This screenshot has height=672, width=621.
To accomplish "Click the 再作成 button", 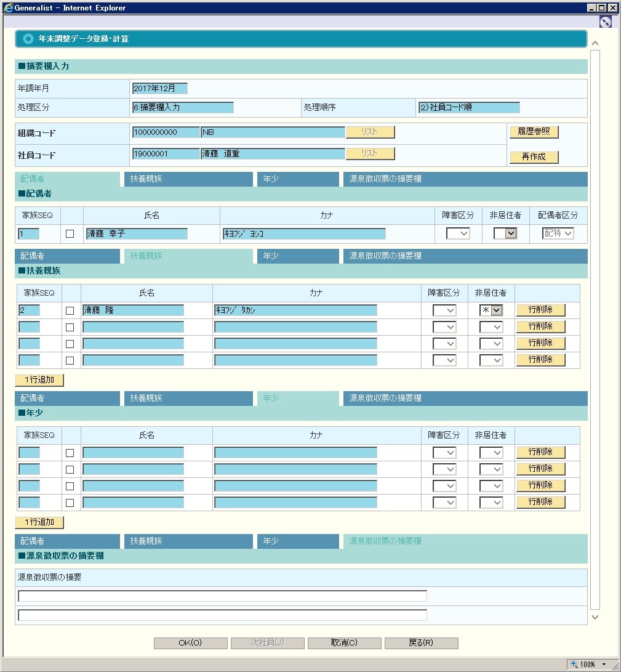I will point(534,156).
